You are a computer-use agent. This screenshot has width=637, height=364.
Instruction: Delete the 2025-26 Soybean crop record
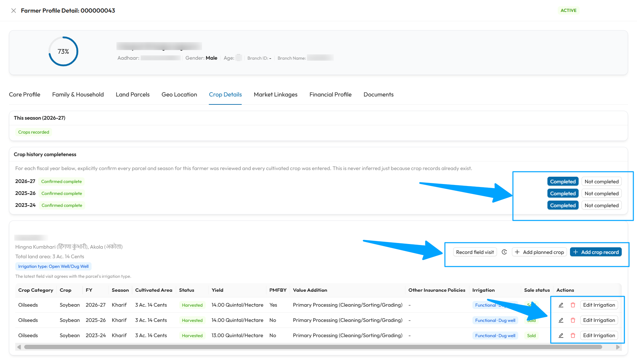[573, 320]
